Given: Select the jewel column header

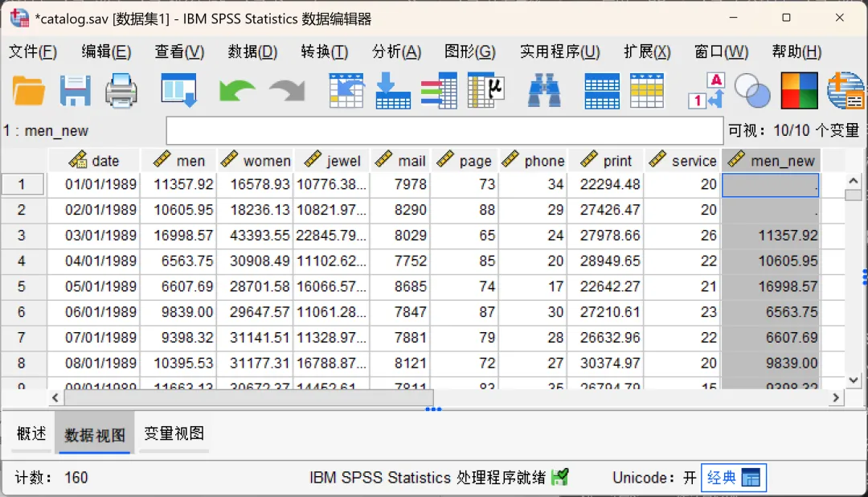Looking at the screenshot, I should pos(332,161).
